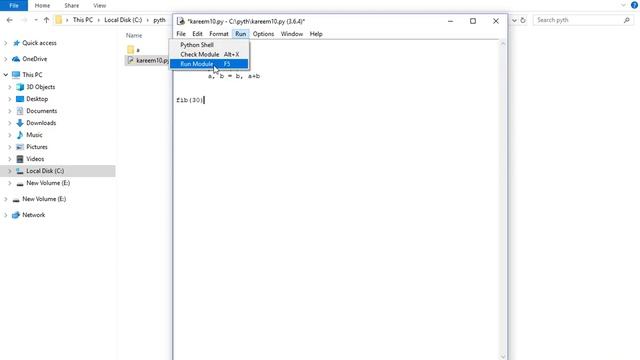The height and width of the screenshot is (360, 640).
Task: Select Network in navigation pane
Action: pyautogui.click(x=33, y=215)
